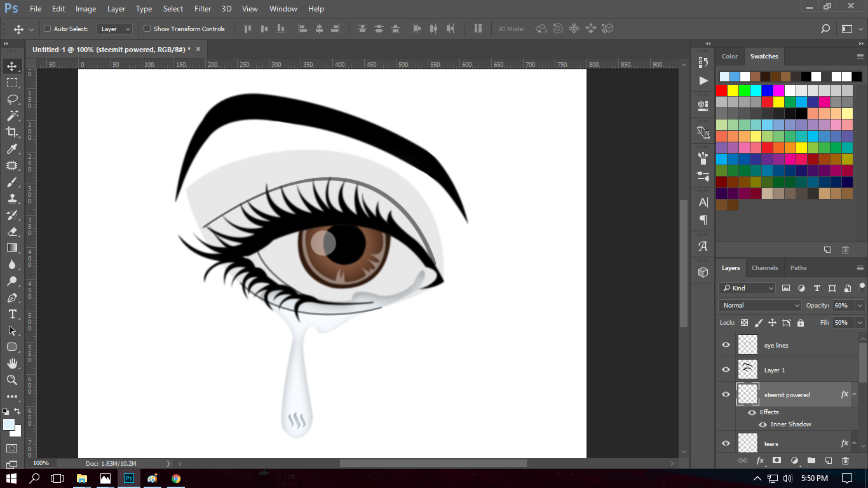Image resolution: width=868 pixels, height=488 pixels.
Task: Select the Horizontal Type tool
Action: click(x=12, y=314)
